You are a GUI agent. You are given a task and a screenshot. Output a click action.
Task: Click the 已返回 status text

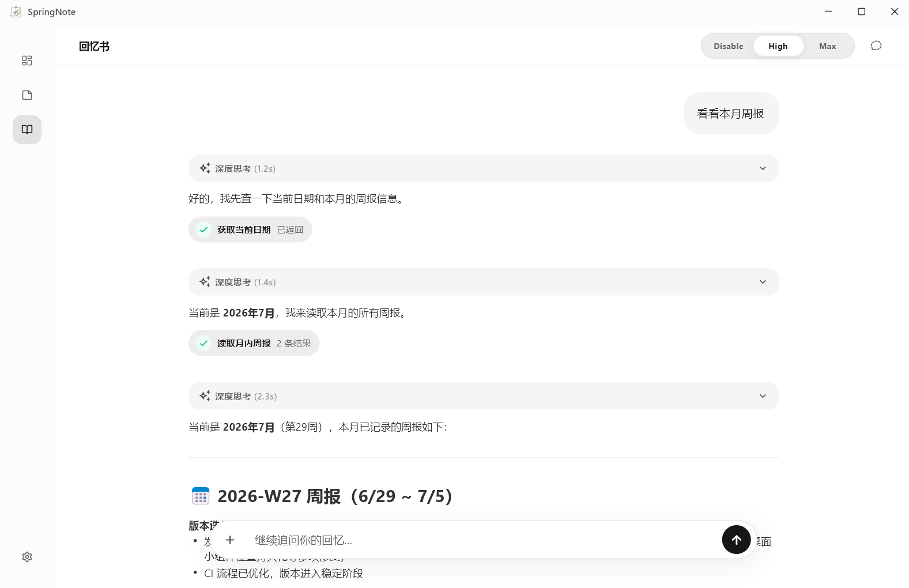pyautogui.click(x=290, y=229)
